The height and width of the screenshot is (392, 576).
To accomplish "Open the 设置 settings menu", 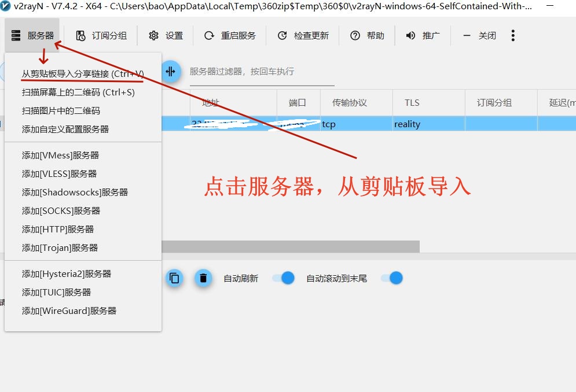I will click(166, 36).
